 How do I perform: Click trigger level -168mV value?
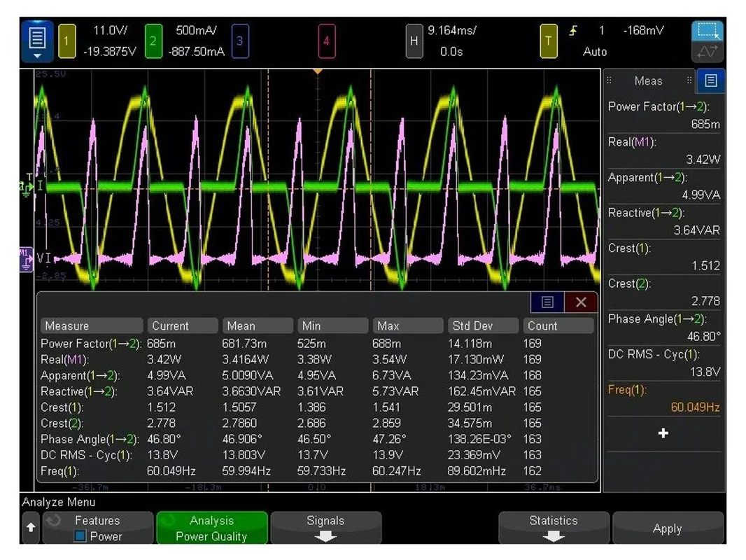pyautogui.click(x=643, y=31)
